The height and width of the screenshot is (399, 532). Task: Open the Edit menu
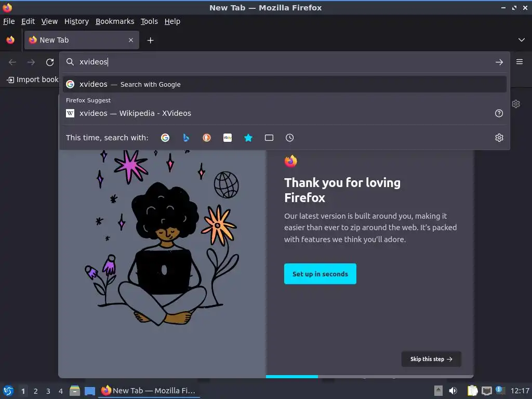(x=28, y=21)
